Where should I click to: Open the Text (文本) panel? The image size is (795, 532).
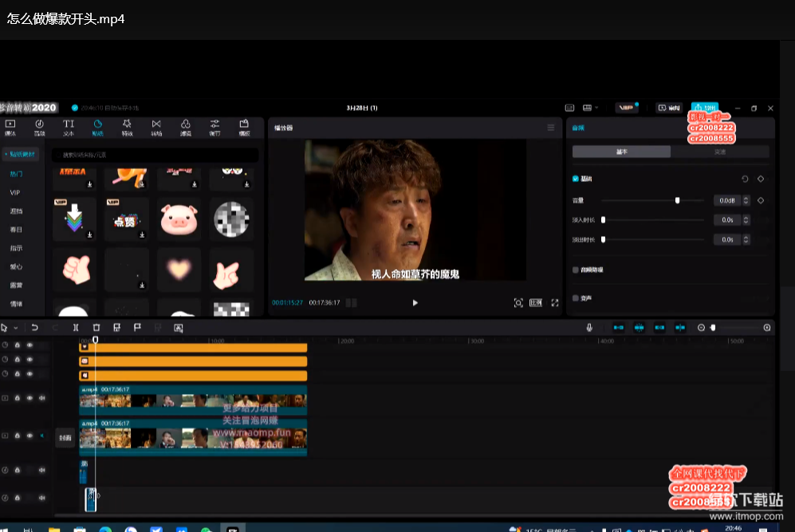click(x=69, y=127)
